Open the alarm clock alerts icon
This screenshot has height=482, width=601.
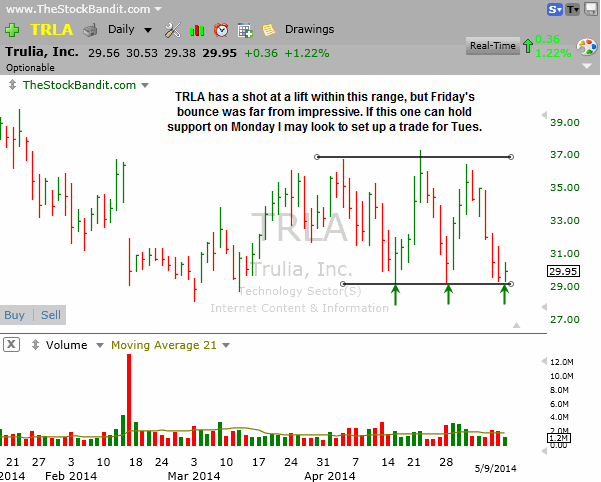(221, 30)
